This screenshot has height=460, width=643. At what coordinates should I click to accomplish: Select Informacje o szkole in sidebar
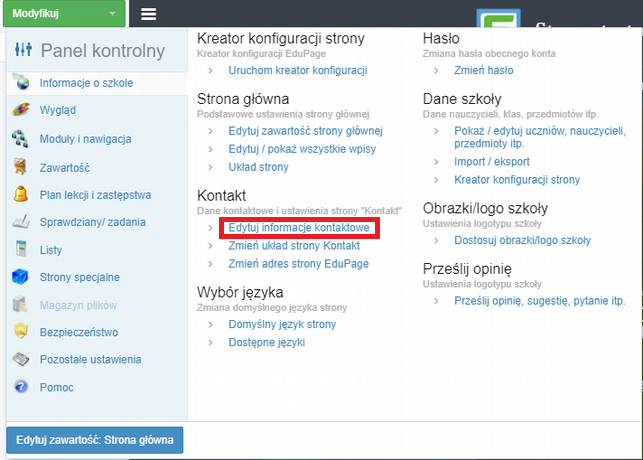tap(87, 83)
